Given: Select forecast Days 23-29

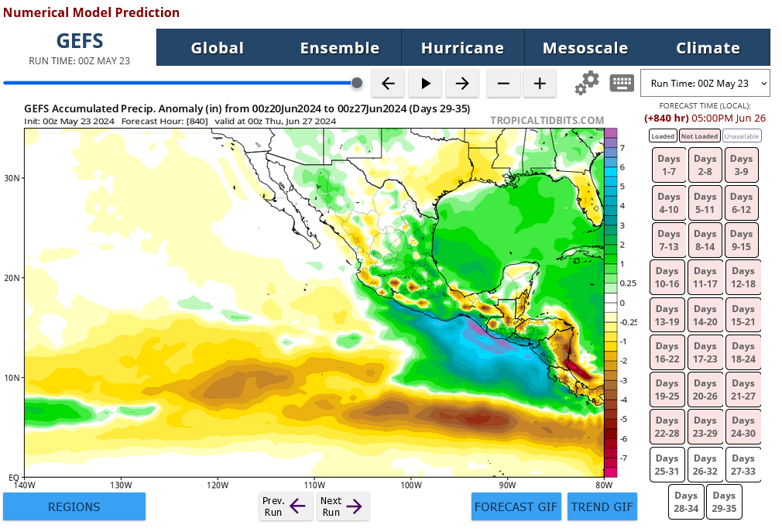Looking at the screenshot, I should point(705,427).
